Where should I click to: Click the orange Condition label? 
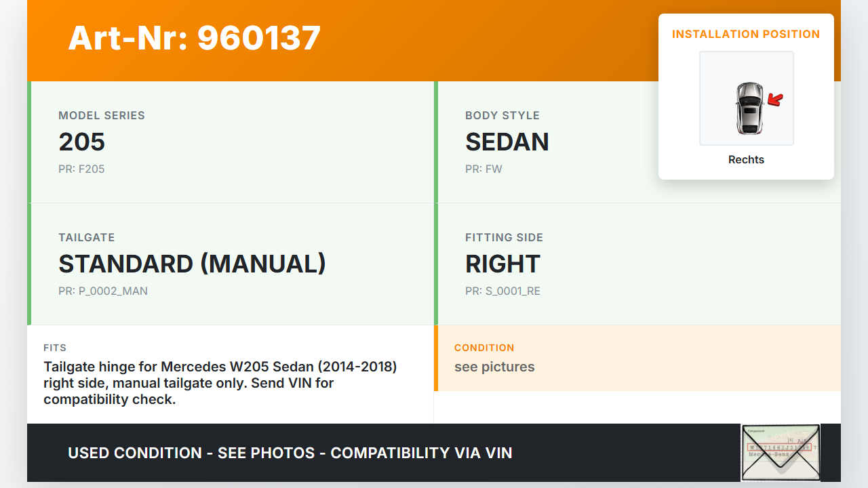point(484,348)
